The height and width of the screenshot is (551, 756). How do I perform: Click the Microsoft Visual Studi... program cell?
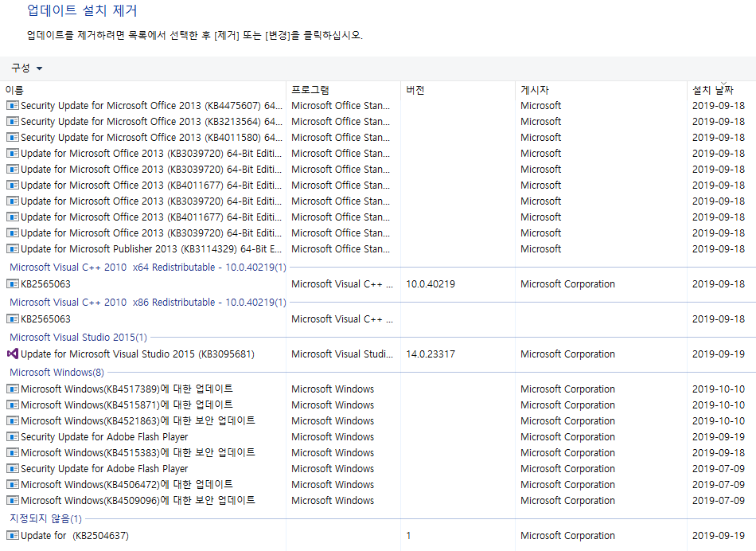coord(342,354)
